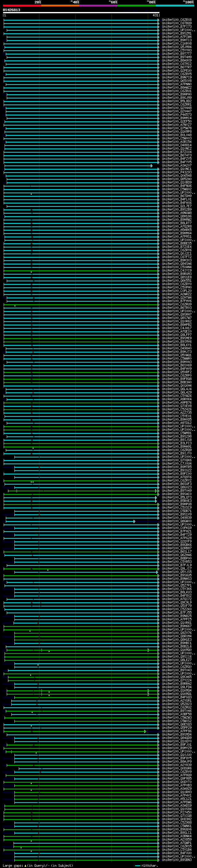The width and height of the screenshot is (197, 868).
Task: Select hit label UniRef100_O48814
Action: [177, 145]
